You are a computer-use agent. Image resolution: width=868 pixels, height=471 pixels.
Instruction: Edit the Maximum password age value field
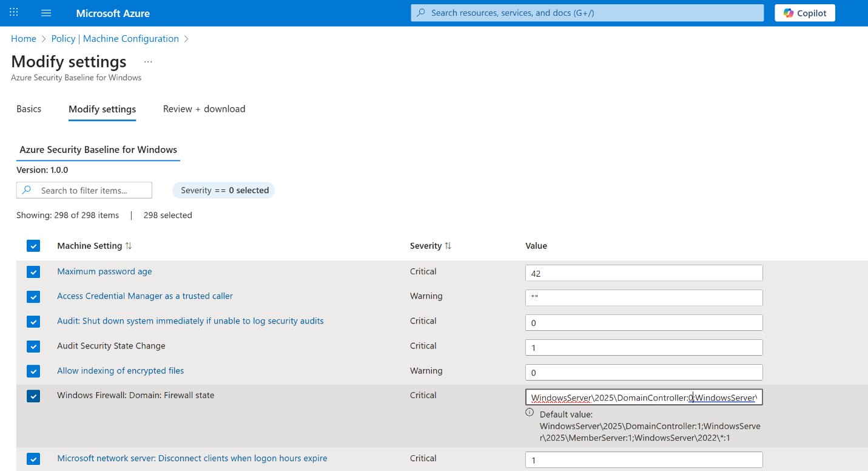click(643, 273)
